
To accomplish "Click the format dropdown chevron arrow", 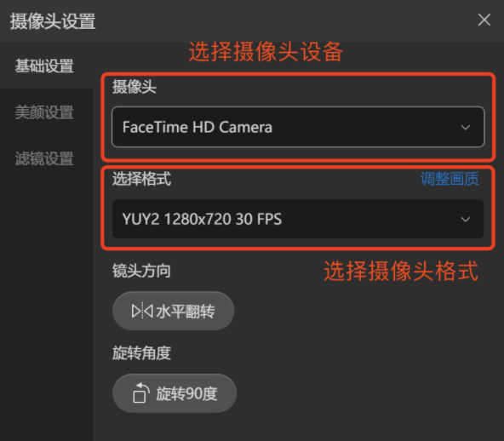I will (466, 219).
